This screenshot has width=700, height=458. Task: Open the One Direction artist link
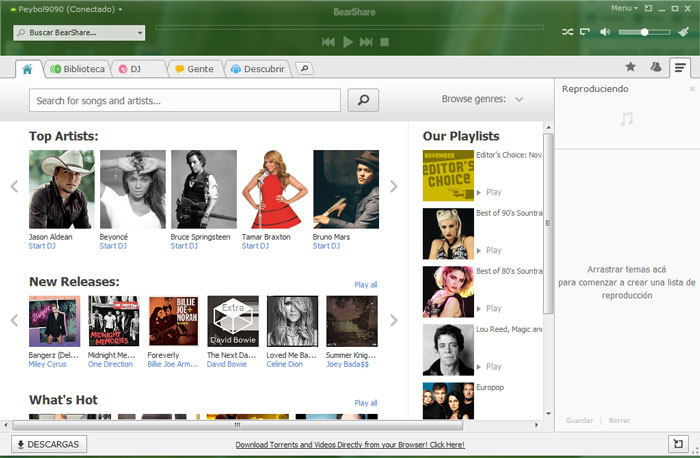[x=110, y=364]
